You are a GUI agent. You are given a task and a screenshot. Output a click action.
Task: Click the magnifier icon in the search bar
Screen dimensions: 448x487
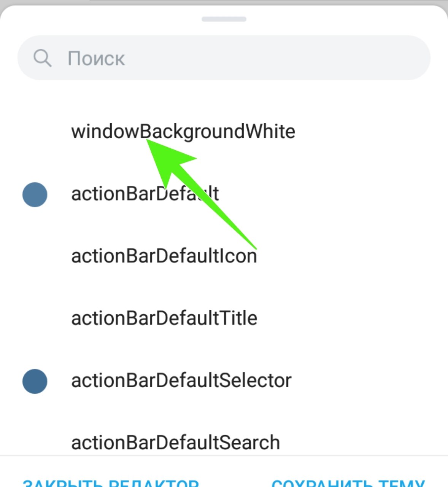(42, 58)
